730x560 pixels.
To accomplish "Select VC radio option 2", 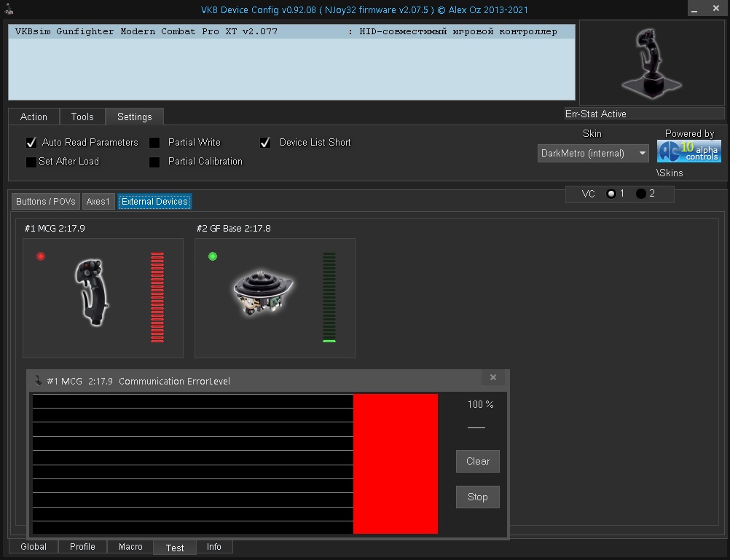I will pos(641,194).
